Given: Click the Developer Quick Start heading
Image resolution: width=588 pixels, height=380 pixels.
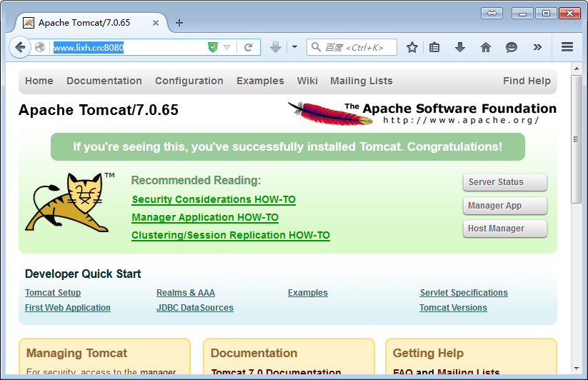Looking at the screenshot, I should pos(83,274).
